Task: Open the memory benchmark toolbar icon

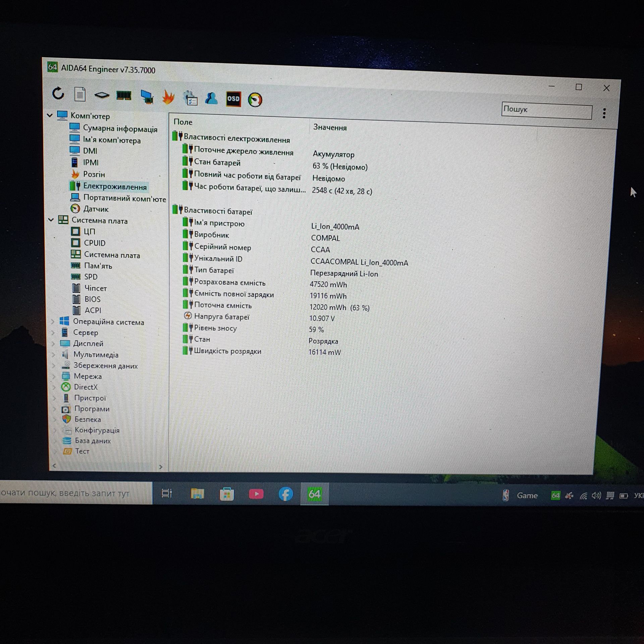Action: 124,96
